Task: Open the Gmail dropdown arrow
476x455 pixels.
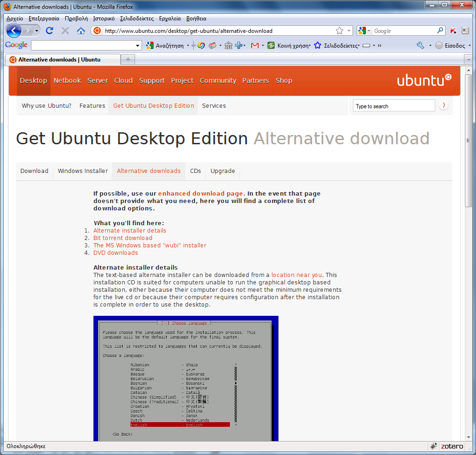Action: tap(263, 45)
